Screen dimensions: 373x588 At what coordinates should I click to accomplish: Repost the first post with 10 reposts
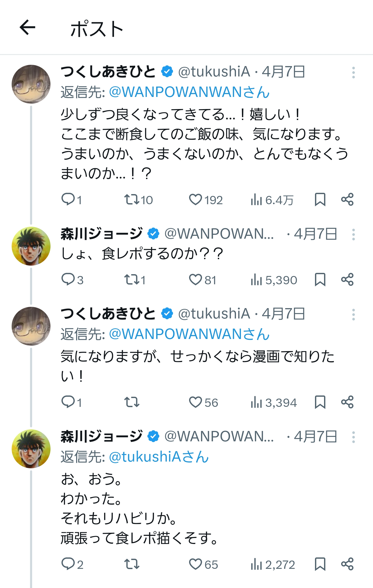[x=132, y=200]
